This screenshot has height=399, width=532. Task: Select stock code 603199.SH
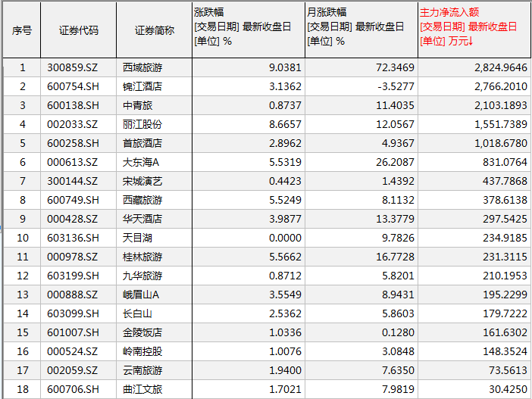[x=73, y=276]
